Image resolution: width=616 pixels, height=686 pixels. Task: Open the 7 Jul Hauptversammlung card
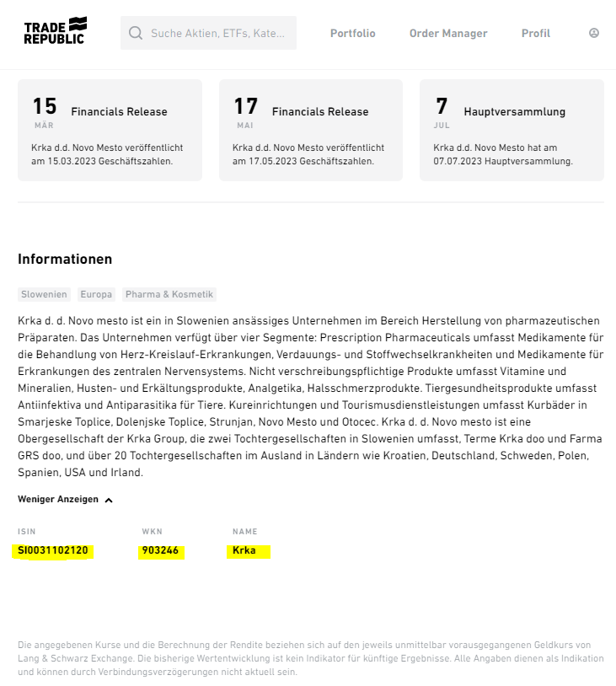click(x=512, y=130)
